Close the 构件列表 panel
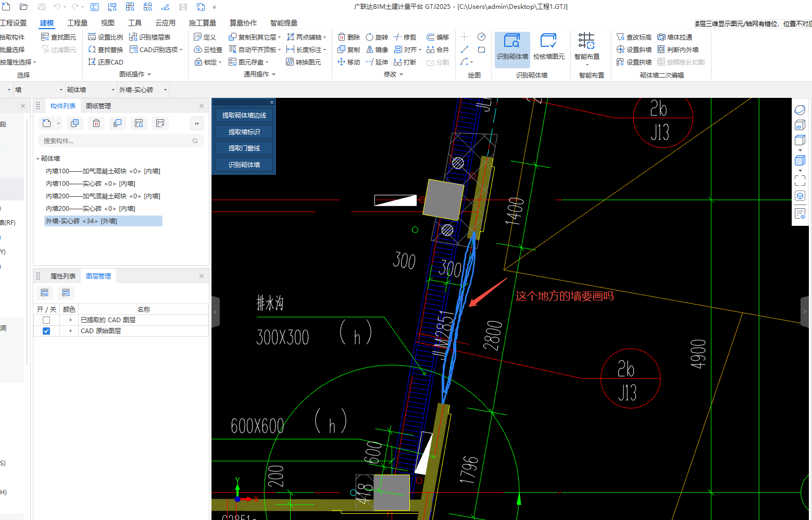This screenshot has height=520, width=812. coord(202,106)
